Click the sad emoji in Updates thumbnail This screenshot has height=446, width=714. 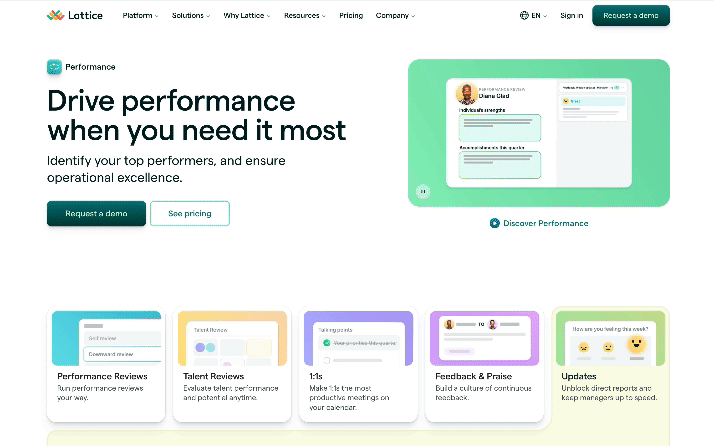(584, 348)
